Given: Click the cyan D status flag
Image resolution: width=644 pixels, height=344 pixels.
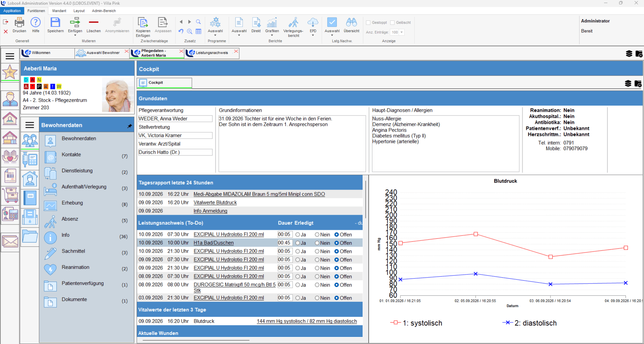Looking at the screenshot, I should pyautogui.click(x=26, y=80).
